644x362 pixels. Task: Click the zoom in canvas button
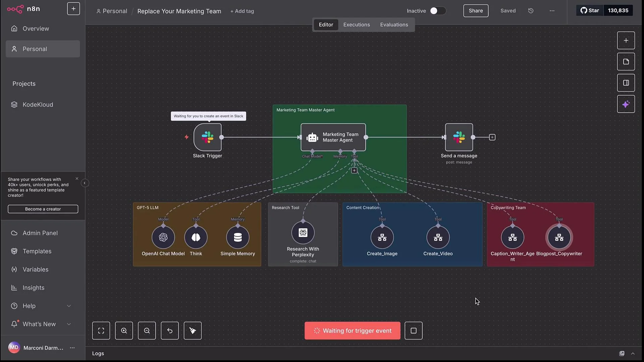coord(124,331)
